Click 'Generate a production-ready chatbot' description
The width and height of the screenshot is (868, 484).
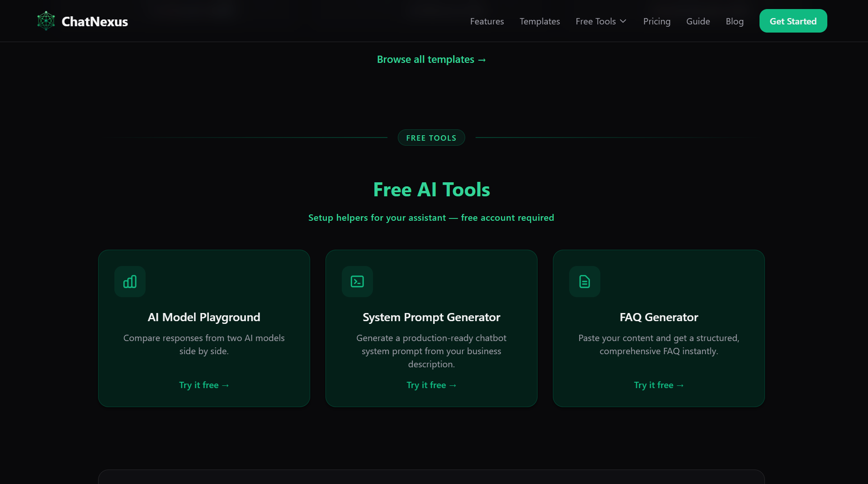pos(431,351)
